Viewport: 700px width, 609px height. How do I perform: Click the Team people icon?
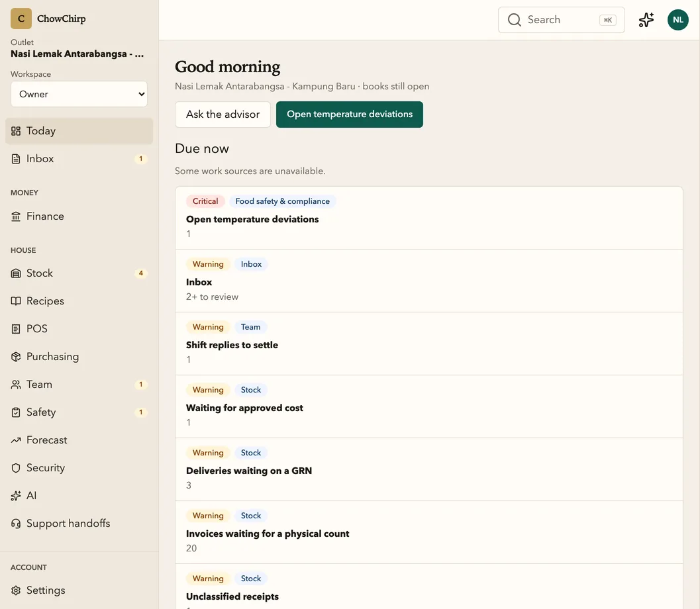point(16,385)
